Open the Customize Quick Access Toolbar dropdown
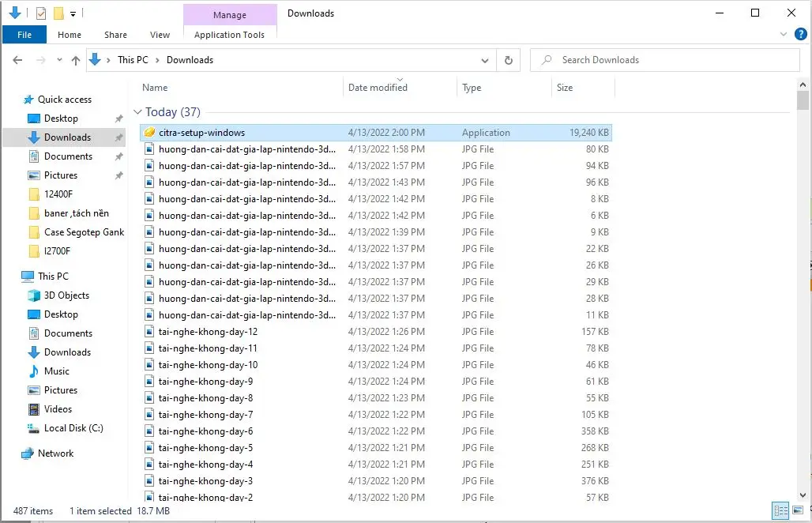The width and height of the screenshot is (812, 523). [73, 13]
